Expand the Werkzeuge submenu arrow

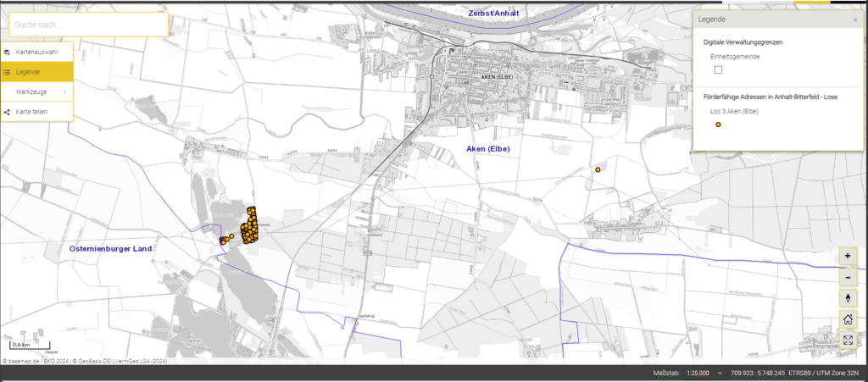[64, 91]
